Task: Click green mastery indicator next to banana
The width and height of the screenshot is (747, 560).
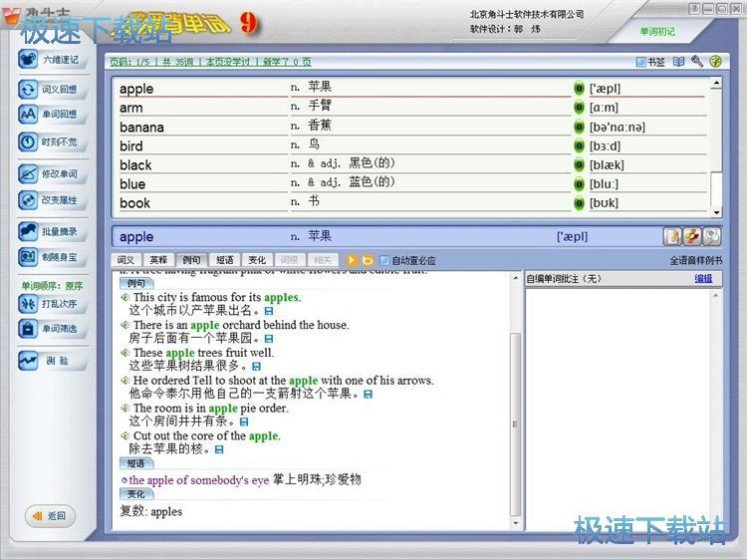Action: click(x=579, y=128)
